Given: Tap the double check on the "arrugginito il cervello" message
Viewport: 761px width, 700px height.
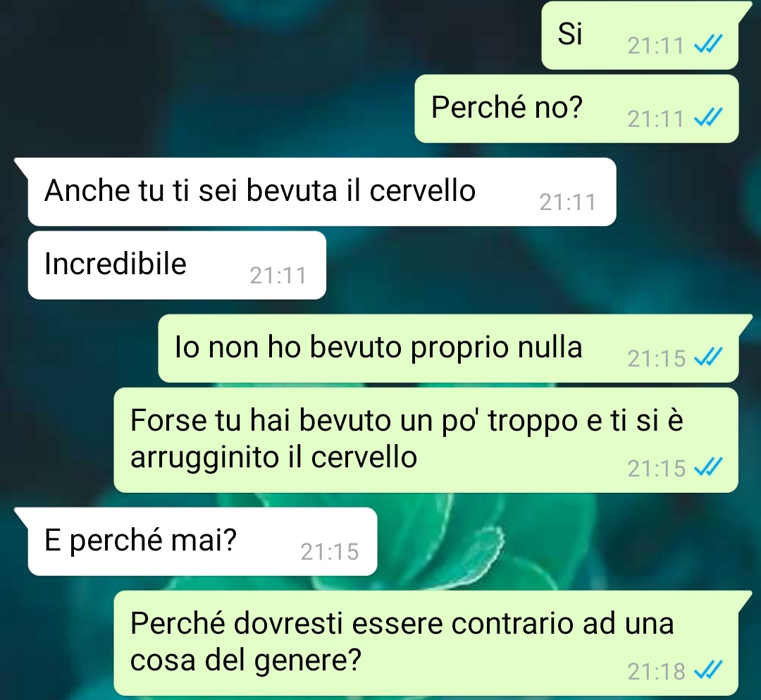Looking at the screenshot, I should 708,467.
